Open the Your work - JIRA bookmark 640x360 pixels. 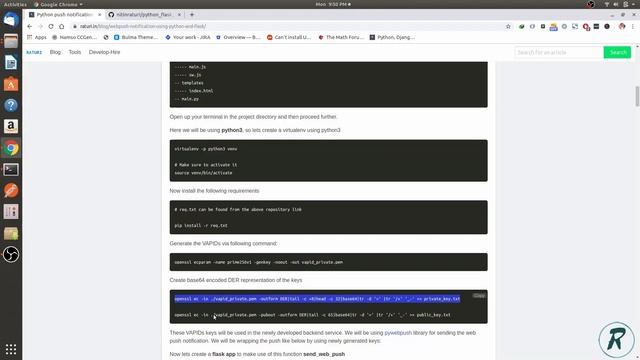pos(188,37)
